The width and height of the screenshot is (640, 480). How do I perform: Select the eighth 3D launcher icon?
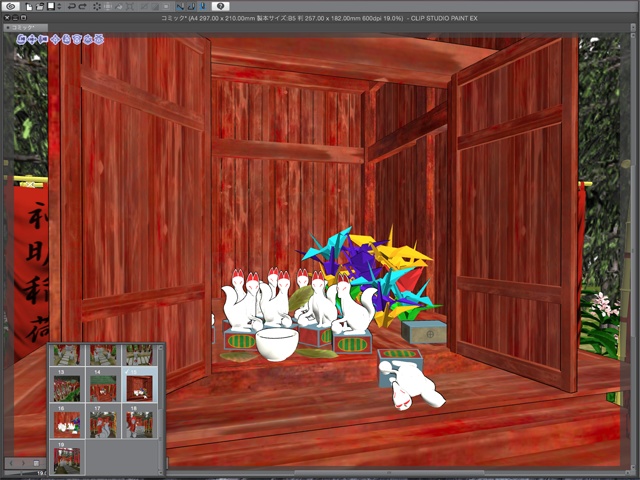coord(99,40)
